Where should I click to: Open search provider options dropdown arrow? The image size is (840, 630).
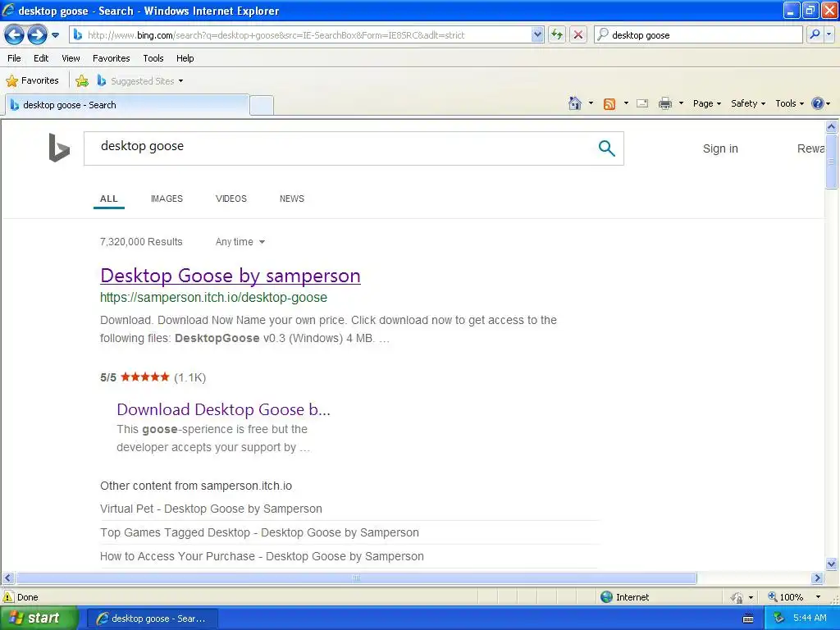pyautogui.click(x=829, y=34)
